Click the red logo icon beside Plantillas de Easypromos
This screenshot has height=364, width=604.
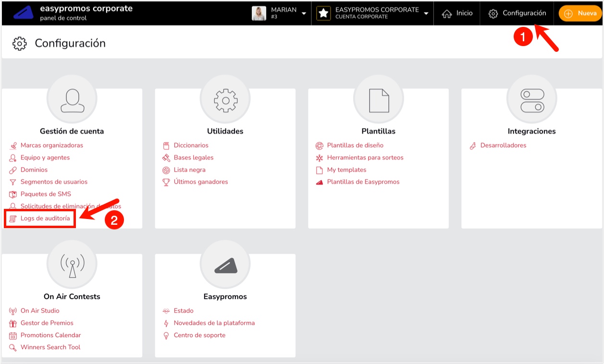tap(320, 182)
